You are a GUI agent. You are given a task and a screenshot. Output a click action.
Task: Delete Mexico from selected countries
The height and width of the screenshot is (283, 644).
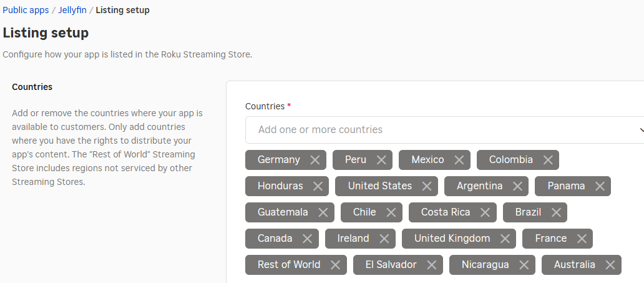tap(459, 160)
